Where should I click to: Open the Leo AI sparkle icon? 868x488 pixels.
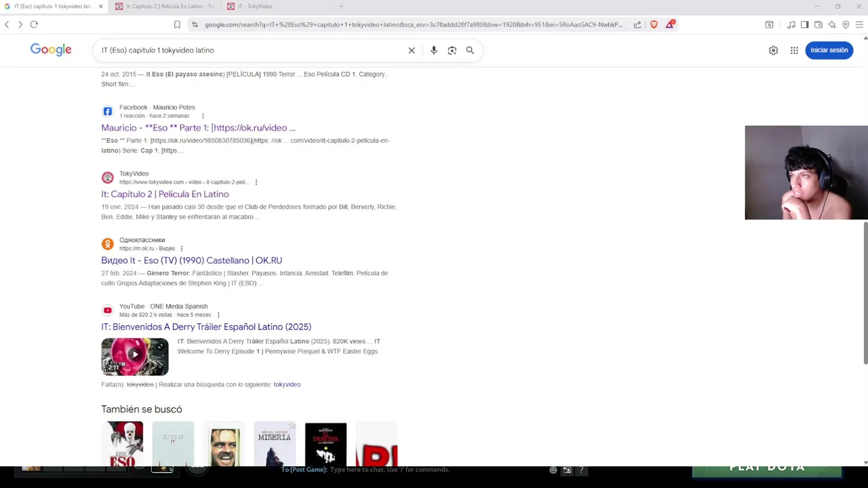[832, 24]
